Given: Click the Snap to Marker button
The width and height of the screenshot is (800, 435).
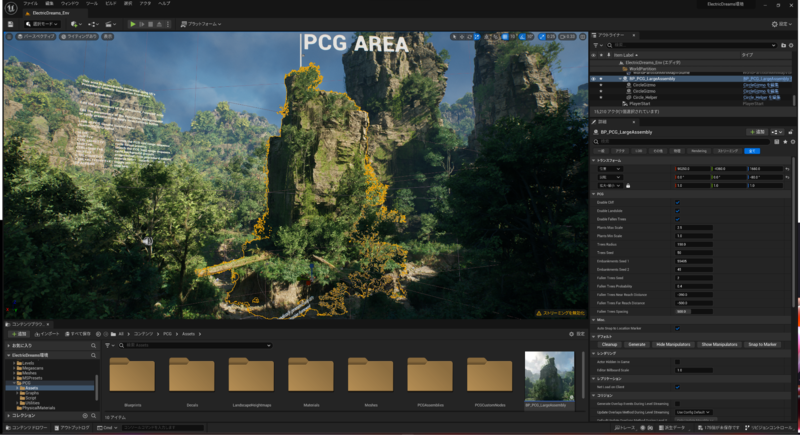Looking at the screenshot, I should pos(763,343).
